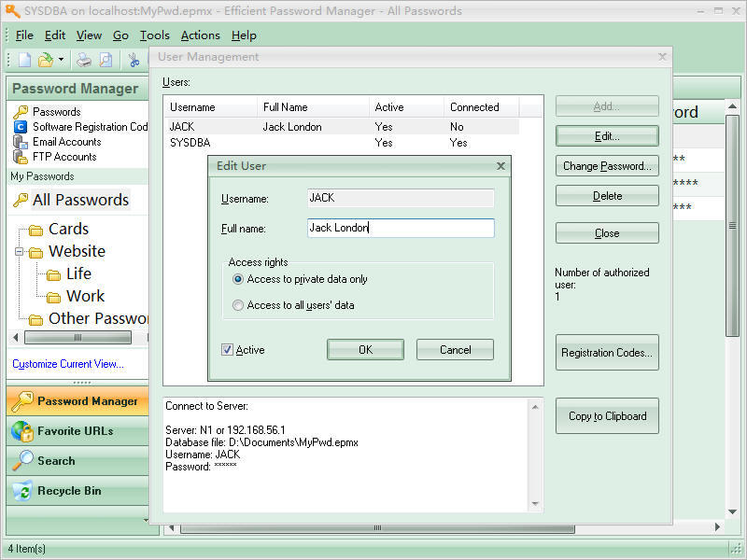Screen dimensions: 747x560
Task: Select Software Registration Codes blue C icon
Action: [x=21, y=127]
